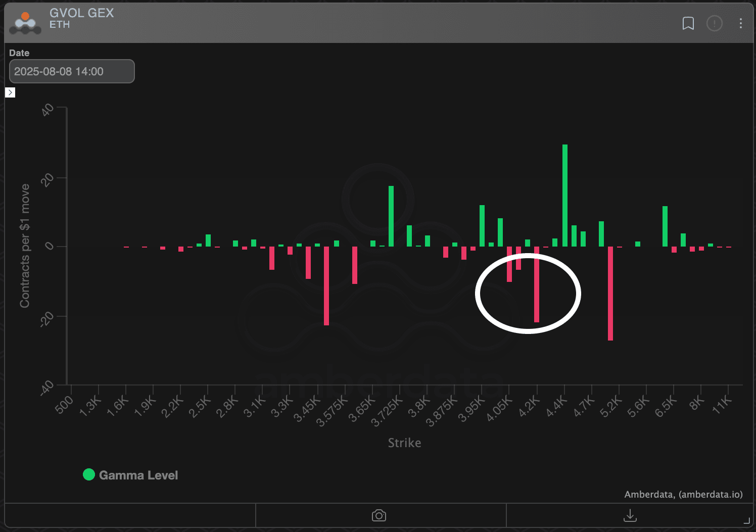Click the alert circle icon near the bookmark

point(715,23)
